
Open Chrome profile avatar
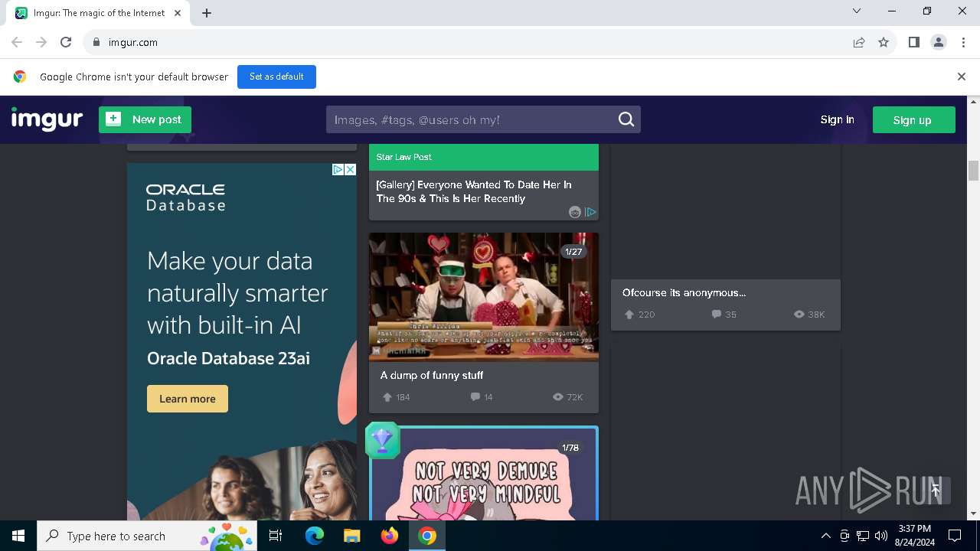point(939,43)
